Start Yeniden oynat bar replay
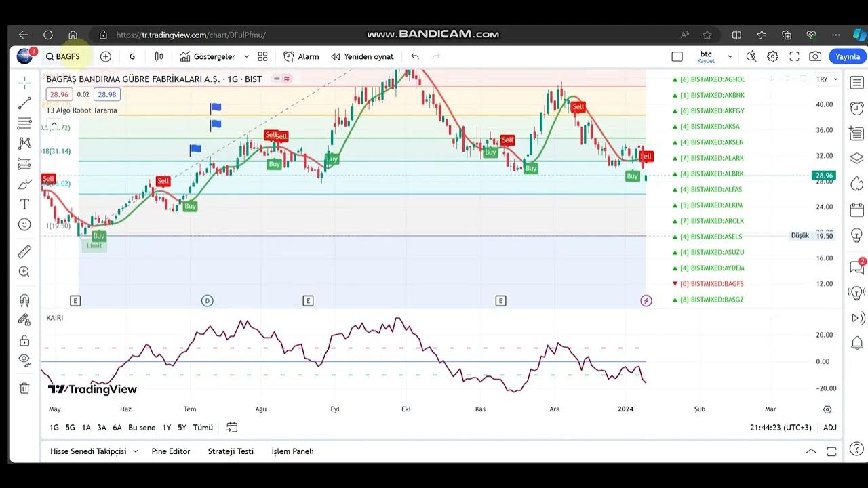The image size is (868, 488). [362, 56]
